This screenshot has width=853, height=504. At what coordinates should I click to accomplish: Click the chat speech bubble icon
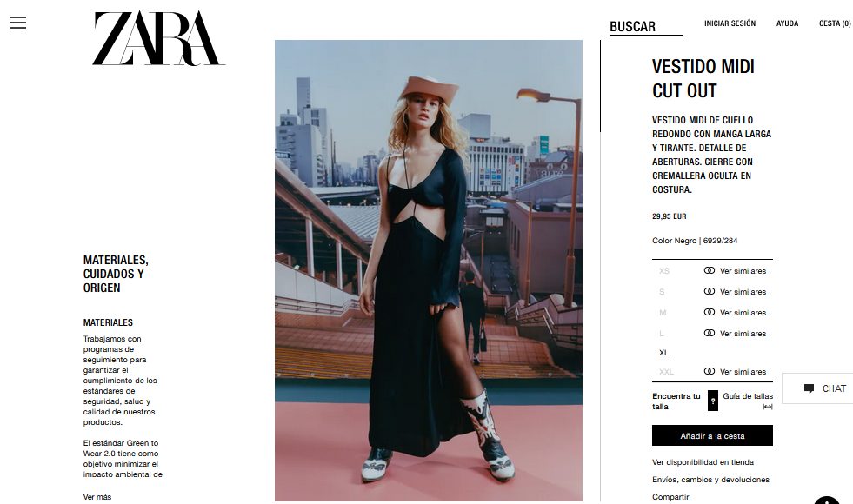pos(809,388)
